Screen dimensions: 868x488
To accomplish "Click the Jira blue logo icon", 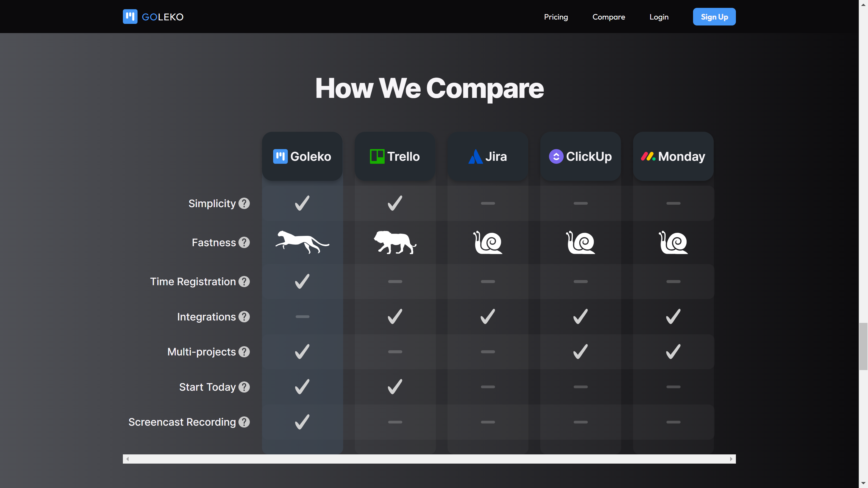I will pos(476,156).
